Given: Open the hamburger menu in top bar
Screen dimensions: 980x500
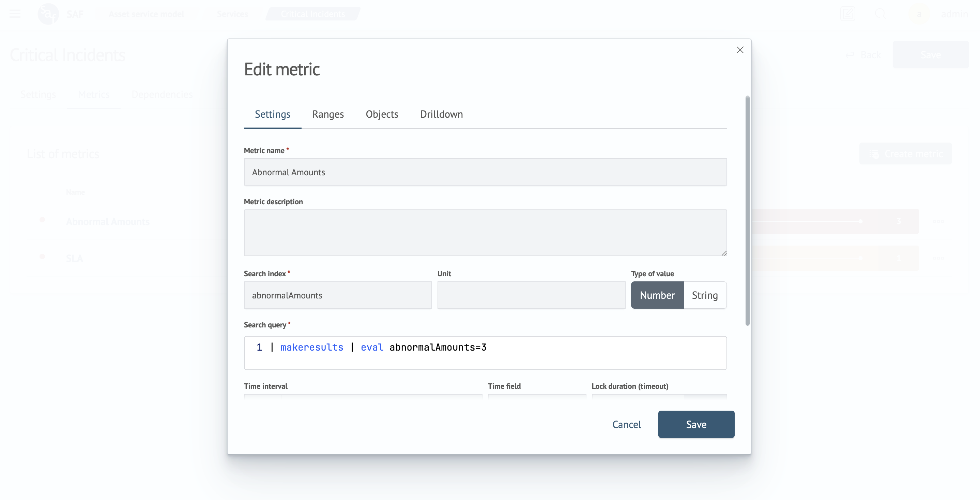Looking at the screenshot, I should [x=15, y=14].
